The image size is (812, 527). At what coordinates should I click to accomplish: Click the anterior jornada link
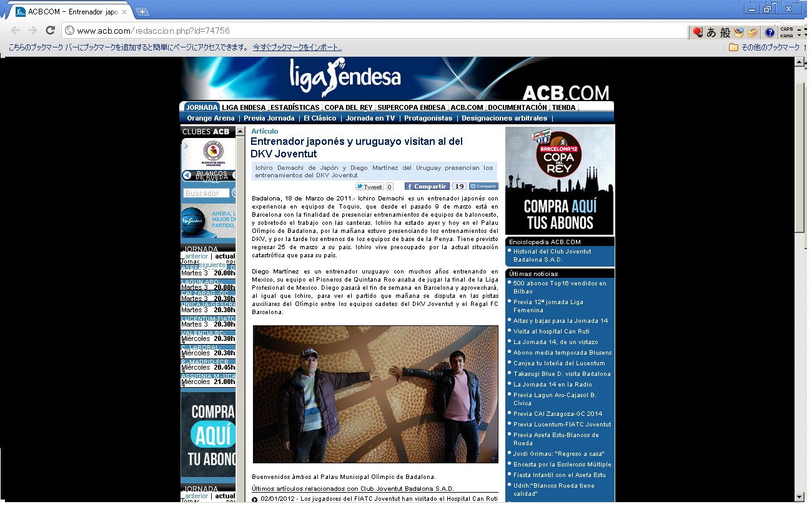[x=196, y=256]
